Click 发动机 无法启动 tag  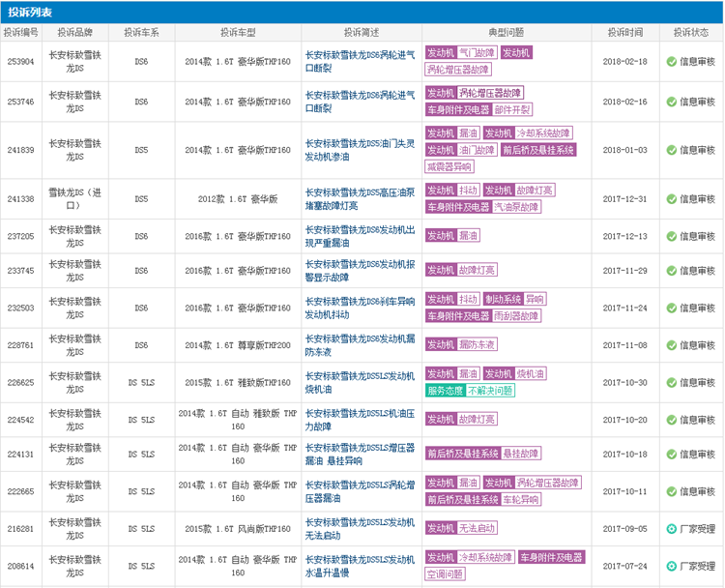[x=461, y=528]
